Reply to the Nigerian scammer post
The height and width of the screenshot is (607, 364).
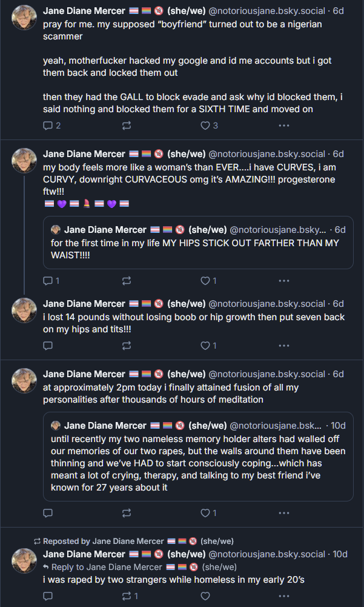(x=48, y=126)
